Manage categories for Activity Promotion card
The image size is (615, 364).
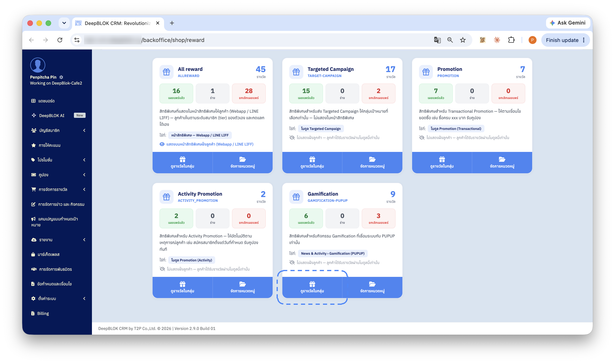click(x=242, y=287)
